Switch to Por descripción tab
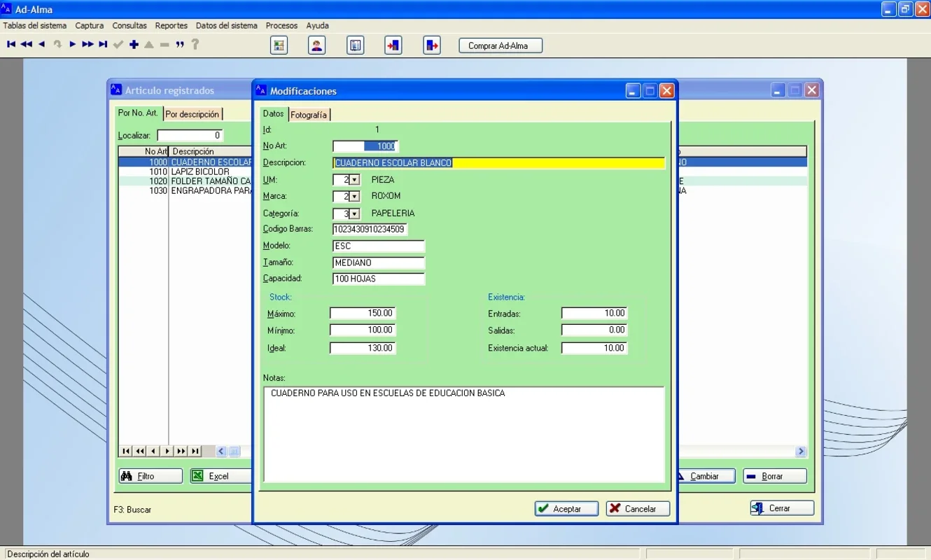931x560 pixels. coord(192,114)
